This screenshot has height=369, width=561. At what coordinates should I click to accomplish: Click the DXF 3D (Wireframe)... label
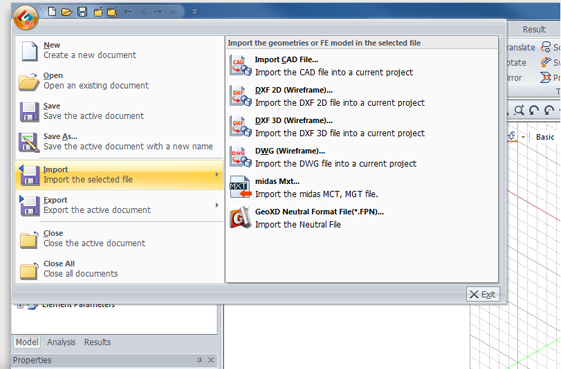click(x=294, y=121)
